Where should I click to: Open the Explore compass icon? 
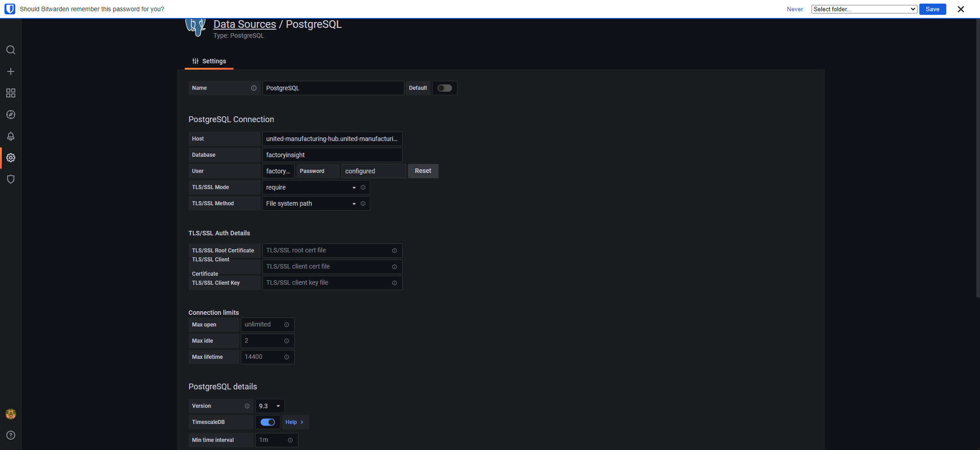pos(11,115)
